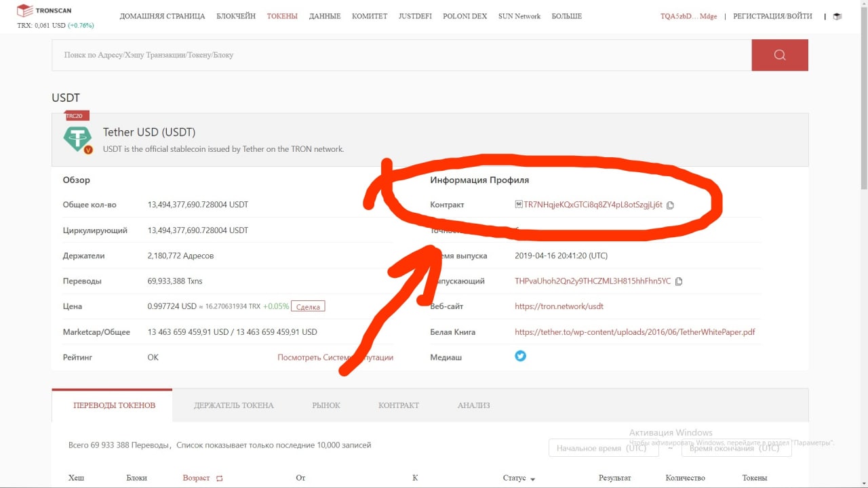Open БЛОКЧЕЙН menu
The height and width of the screenshot is (488, 868).
[236, 16]
